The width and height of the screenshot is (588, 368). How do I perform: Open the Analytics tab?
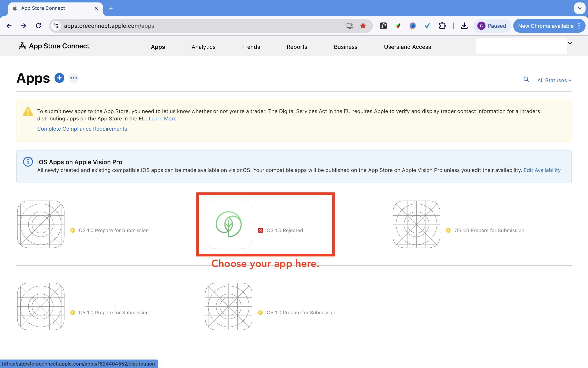pyautogui.click(x=203, y=47)
